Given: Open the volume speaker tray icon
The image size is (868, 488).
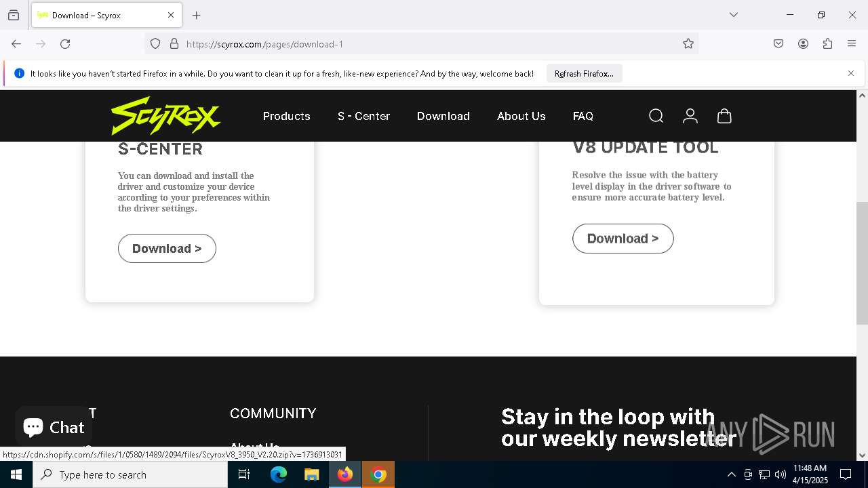Looking at the screenshot, I should click(x=781, y=474).
